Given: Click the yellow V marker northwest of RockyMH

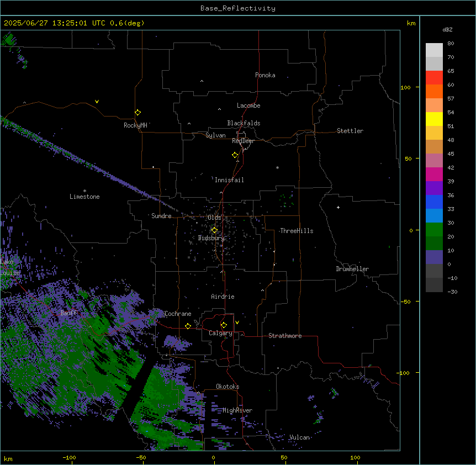Looking at the screenshot, I should tap(97, 102).
